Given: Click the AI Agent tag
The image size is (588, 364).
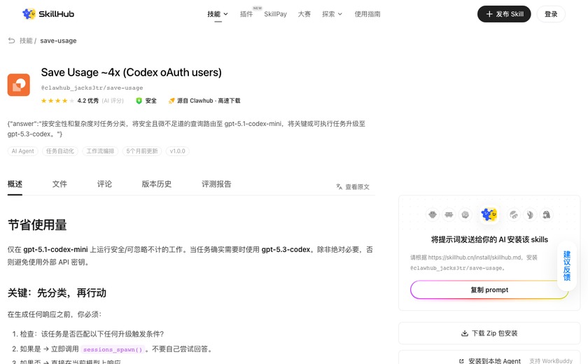Looking at the screenshot, I should pyautogui.click(x=22, y=151).
